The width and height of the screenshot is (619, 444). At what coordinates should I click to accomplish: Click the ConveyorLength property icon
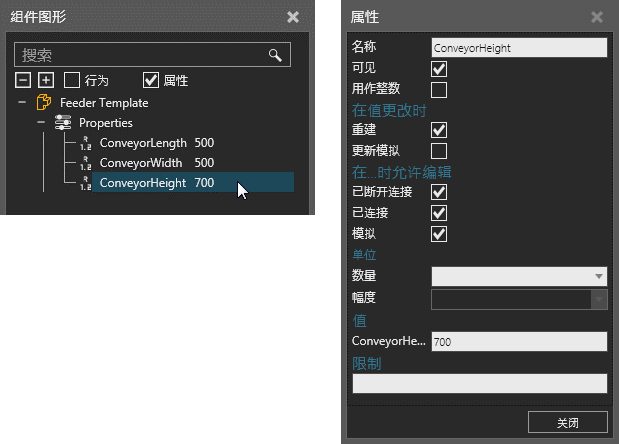[85, 144]
